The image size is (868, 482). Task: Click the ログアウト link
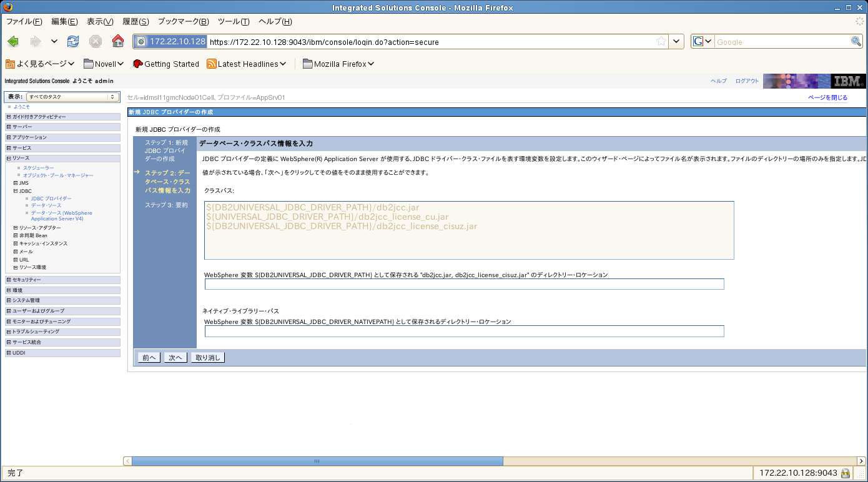click(x=747, y=81)
